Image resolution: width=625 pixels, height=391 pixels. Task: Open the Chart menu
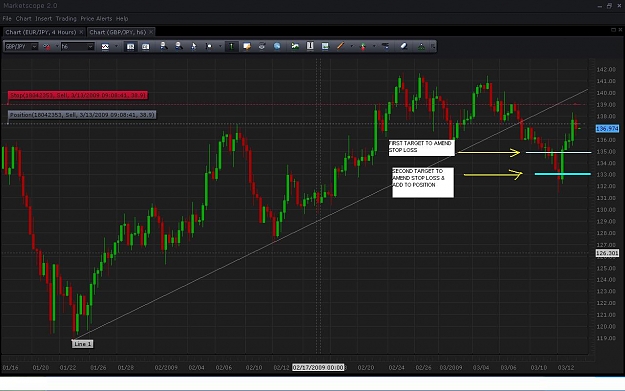tap(24, 19)
